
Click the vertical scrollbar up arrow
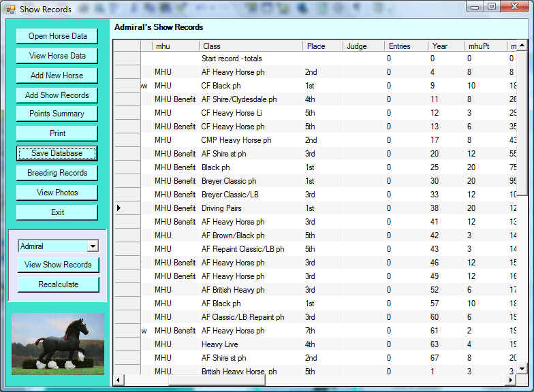[x=522, y=46]
